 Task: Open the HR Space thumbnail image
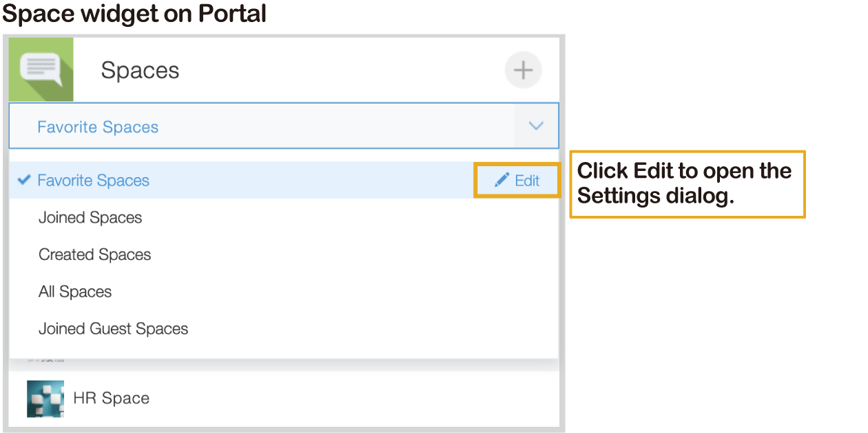pos(45,399)
